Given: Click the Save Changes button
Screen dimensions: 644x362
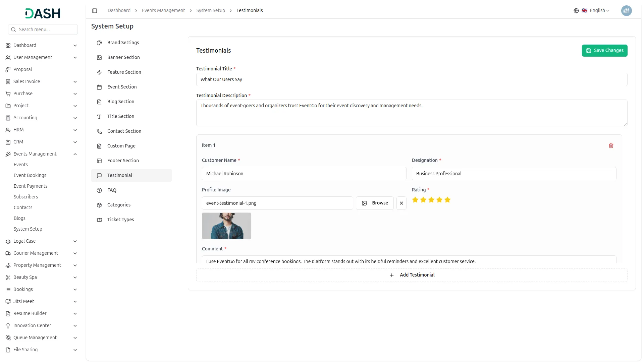Looking at the screenshot, I should (604, 51).
